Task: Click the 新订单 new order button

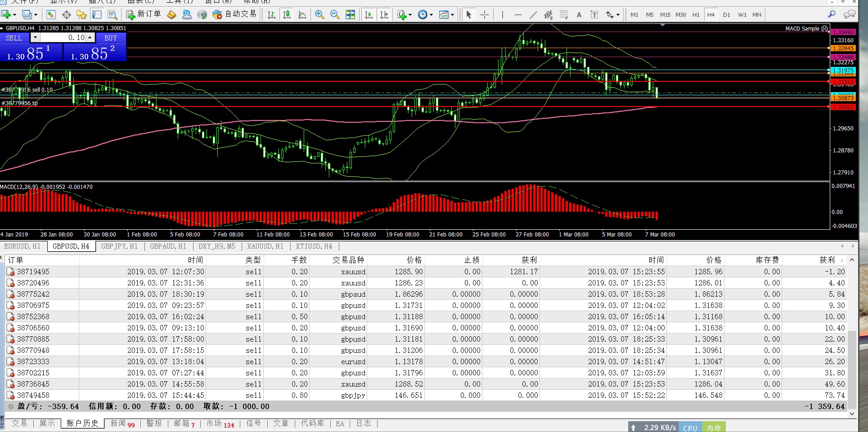Action: point(144,14)
